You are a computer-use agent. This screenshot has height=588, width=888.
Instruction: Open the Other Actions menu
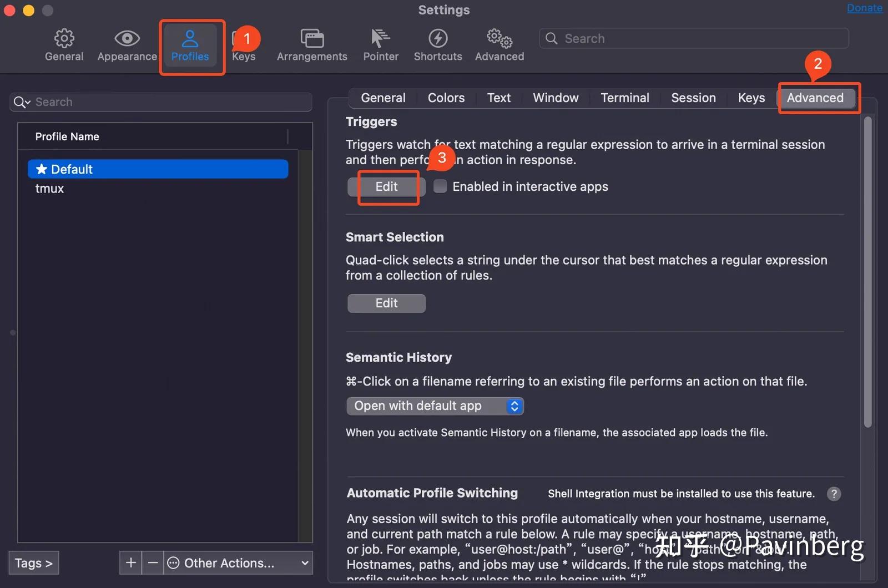pyautogui.click(x=229, y=562)
